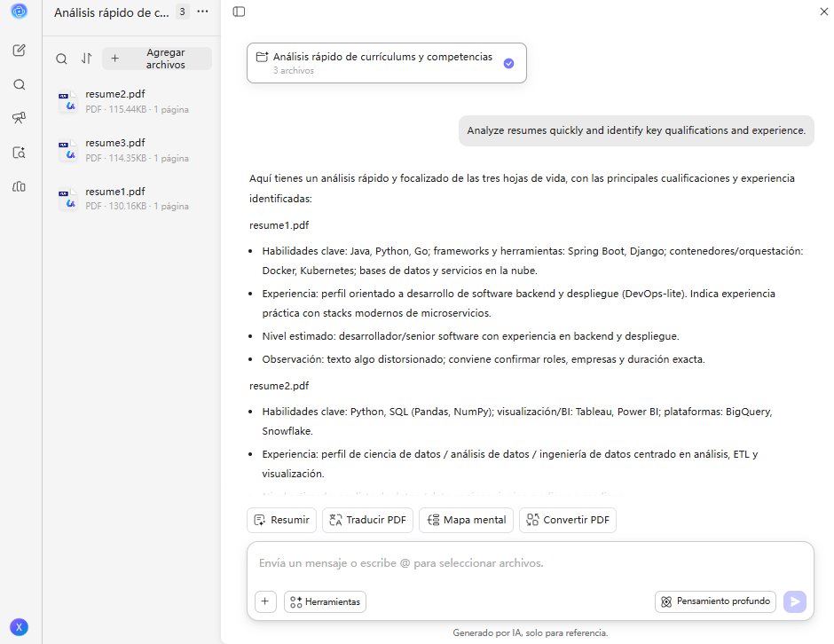This screenshot has width=834, height=644.
Task: Open the file search magnifier above the list
Action: tap(61, 59)
